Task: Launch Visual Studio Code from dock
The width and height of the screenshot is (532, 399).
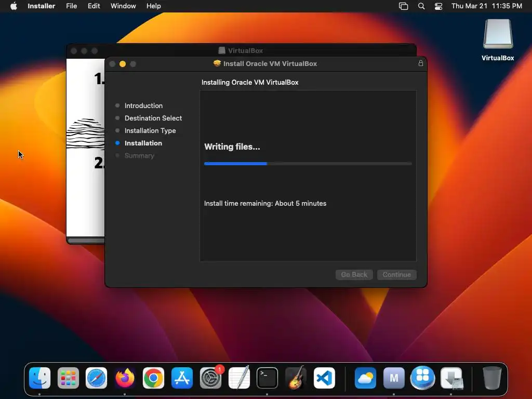Action: coord(324,378)
